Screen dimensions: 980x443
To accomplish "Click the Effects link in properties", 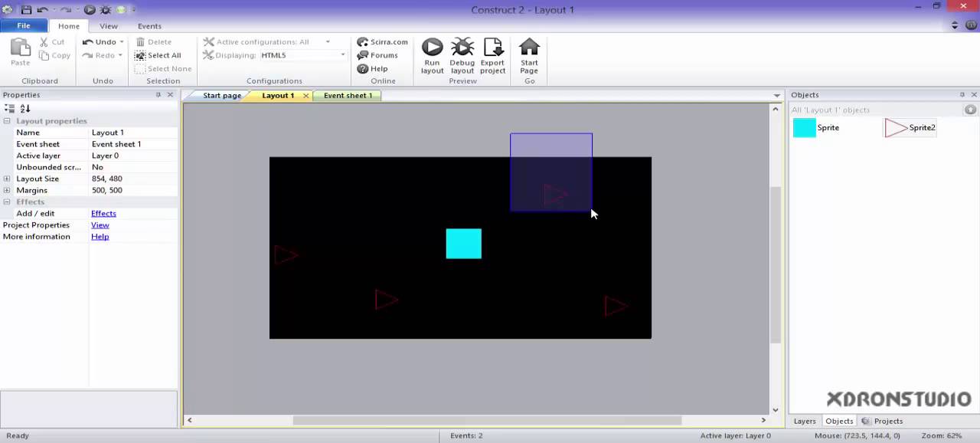I will pyautogui.click(x=103, y=213).
